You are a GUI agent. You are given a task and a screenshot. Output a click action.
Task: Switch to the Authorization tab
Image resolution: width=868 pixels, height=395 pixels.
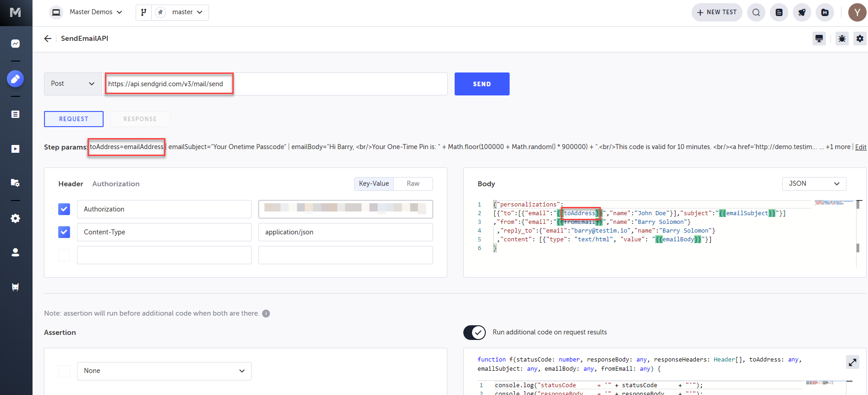(116, 184)
